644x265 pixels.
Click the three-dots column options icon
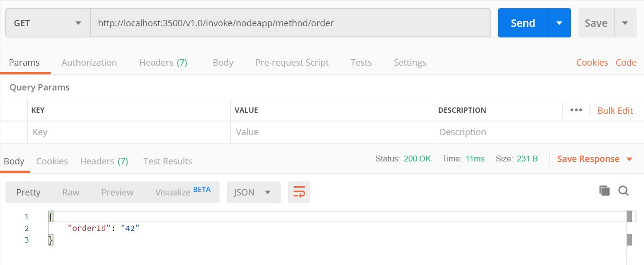click(576, 110)
